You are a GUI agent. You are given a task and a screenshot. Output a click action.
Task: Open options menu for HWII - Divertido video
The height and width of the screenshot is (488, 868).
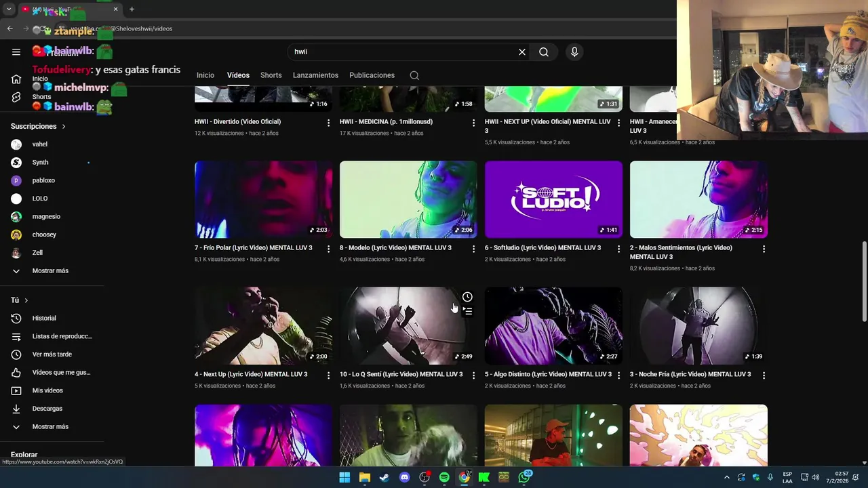pyautogui.click(x=328, y=123)
